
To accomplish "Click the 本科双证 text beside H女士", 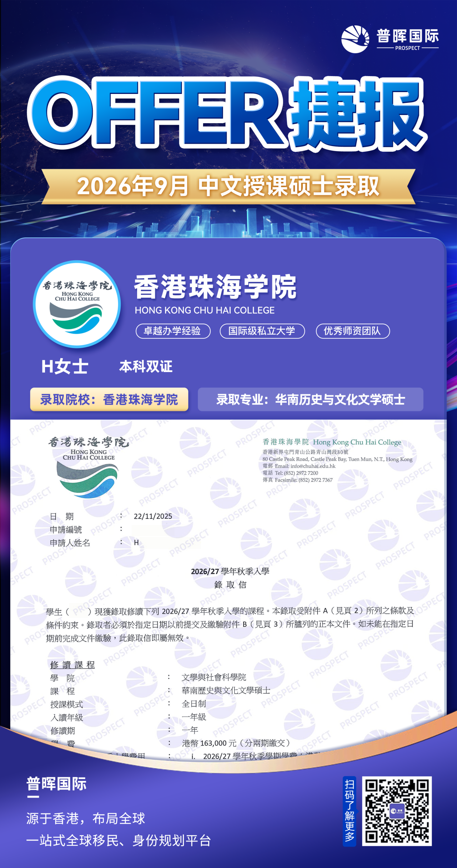I will tap(146, 367).
